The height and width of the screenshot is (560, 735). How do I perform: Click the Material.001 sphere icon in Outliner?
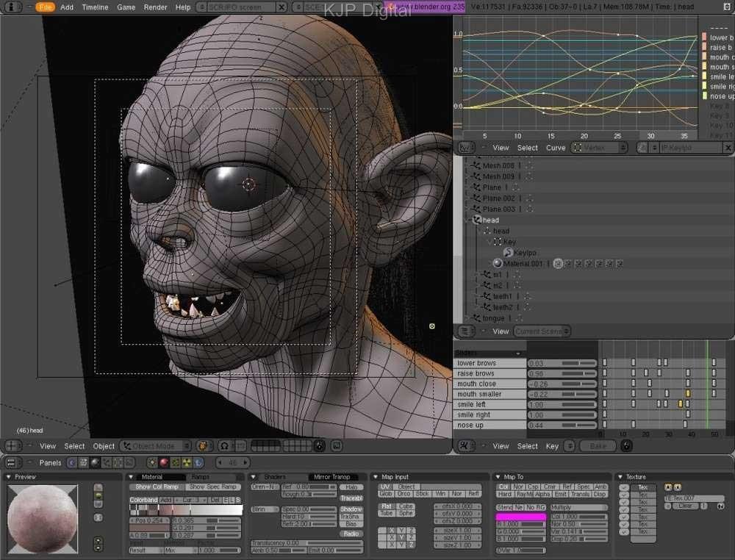coord(498,263)
